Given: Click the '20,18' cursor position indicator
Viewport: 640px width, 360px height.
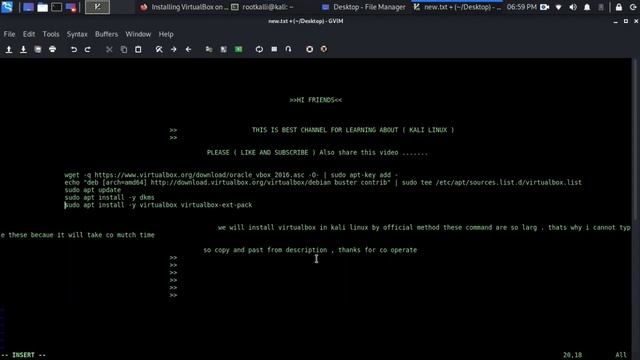Looking at the screenshot, I should (x=573, y=355).
